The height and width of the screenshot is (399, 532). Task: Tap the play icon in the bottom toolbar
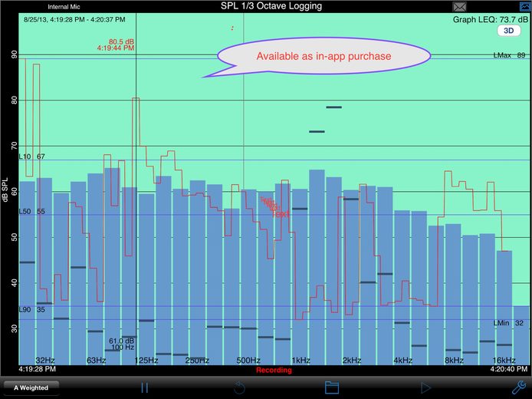[425, 387]
